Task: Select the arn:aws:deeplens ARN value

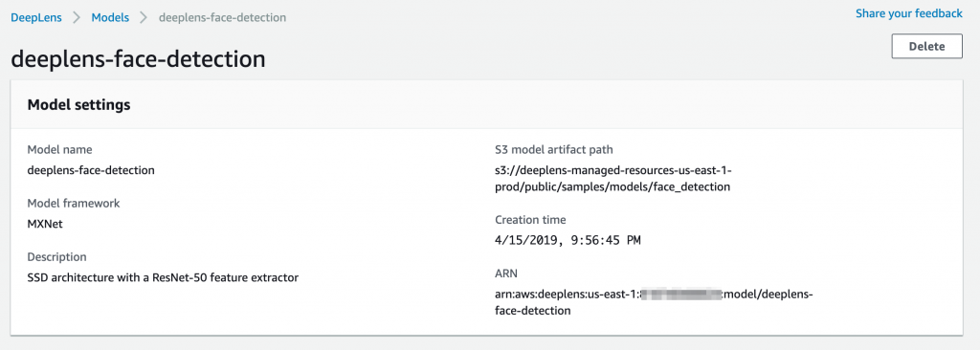Action: (654, 301)
